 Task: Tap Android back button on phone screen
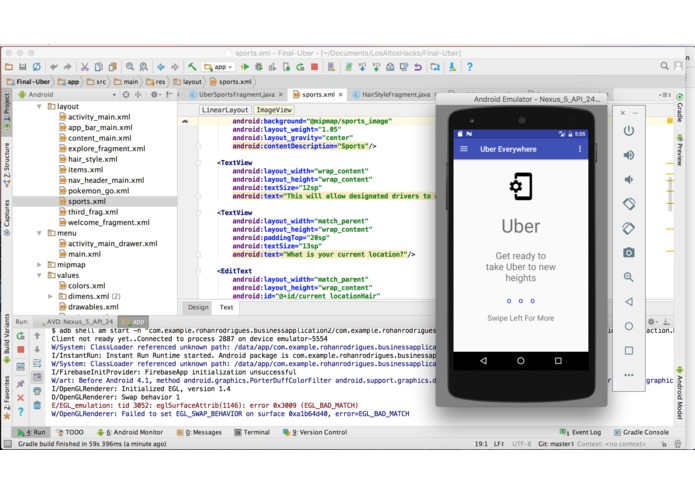click(x=483, y=361)
